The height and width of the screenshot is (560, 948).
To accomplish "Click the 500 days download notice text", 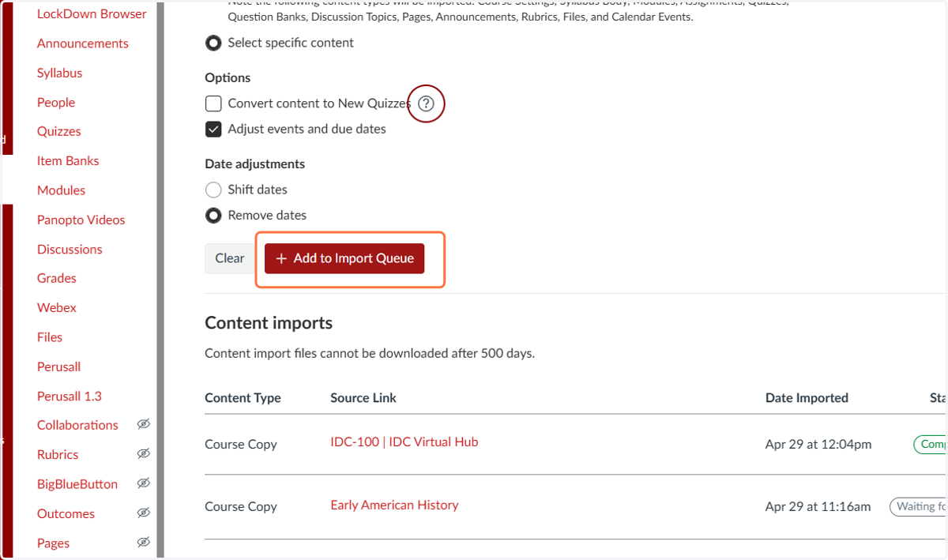I will pyautogui.click(x=370, y=353).
